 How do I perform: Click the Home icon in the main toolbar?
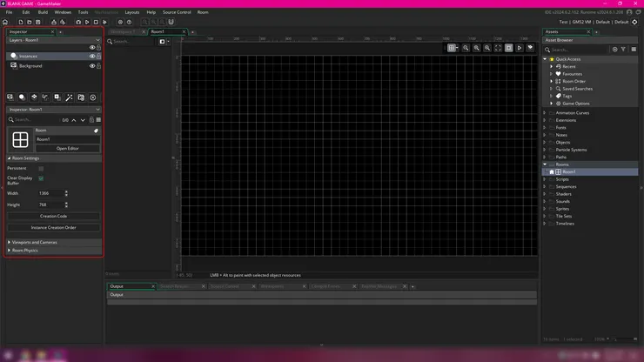coord(6,22)
